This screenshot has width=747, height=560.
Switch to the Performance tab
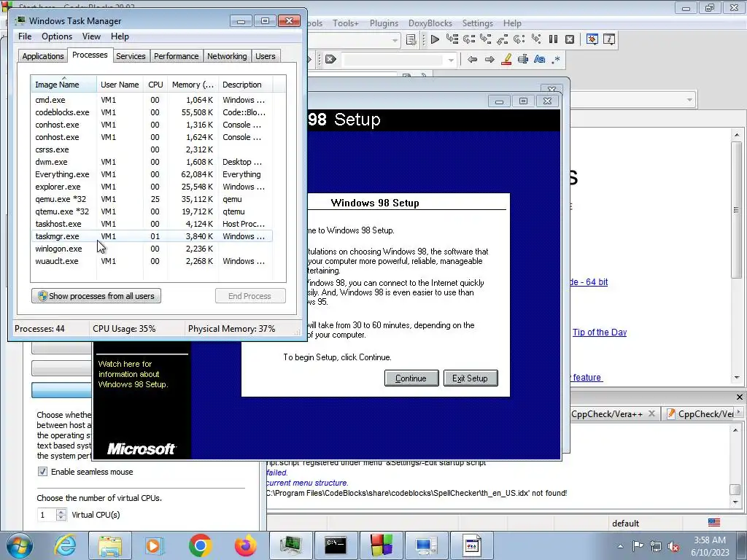177,56
